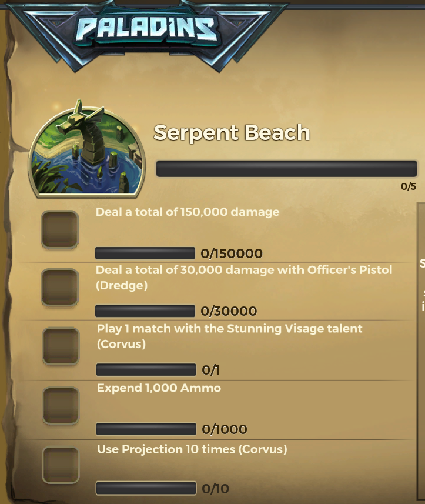Click the 0/1 match progress bar
This screenshot has width=425, height=504.
(x=146, y=370)
